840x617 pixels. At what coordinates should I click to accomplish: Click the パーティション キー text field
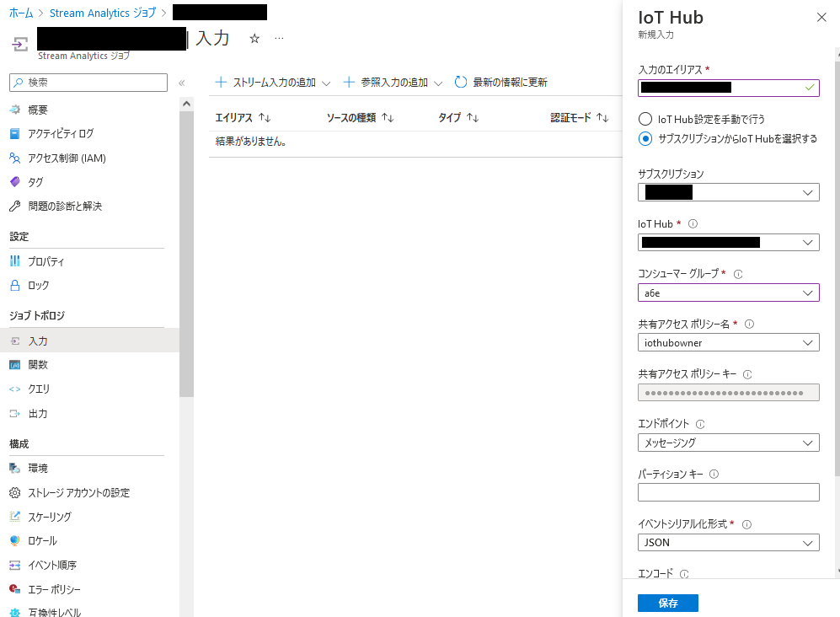pos(728,492)
